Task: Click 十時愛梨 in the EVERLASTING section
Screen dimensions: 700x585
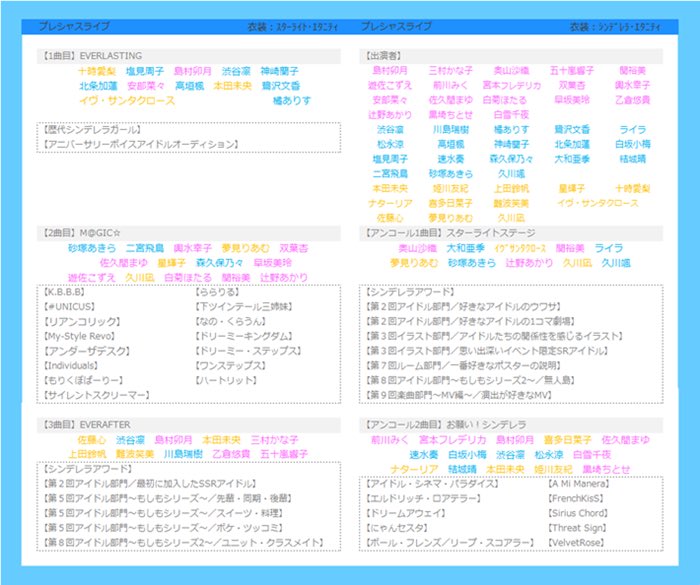Action: coord(97,71)
